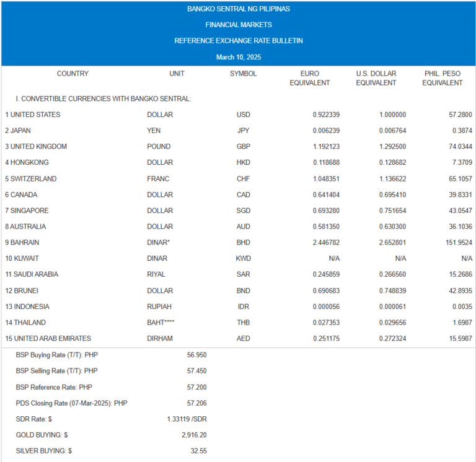Click the BSP Buying Rate value 56.950
The image size is (476, 462).
click(x=196, y=355)
